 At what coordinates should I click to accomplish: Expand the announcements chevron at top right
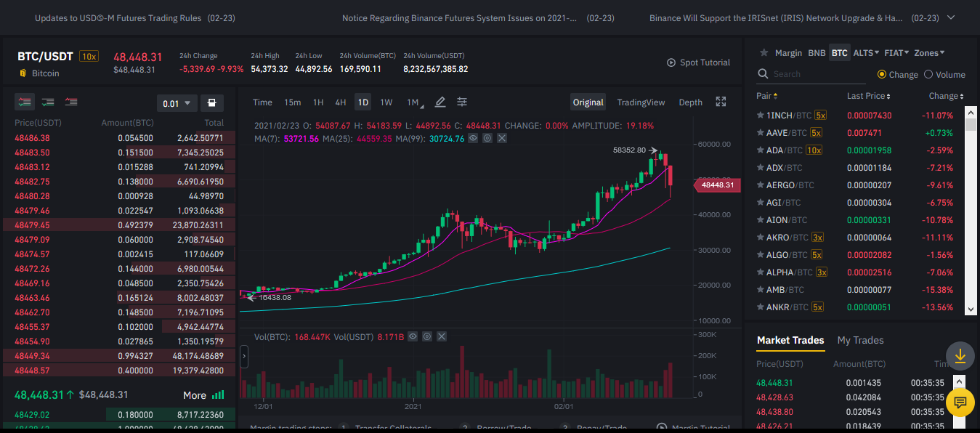point(952,17)
